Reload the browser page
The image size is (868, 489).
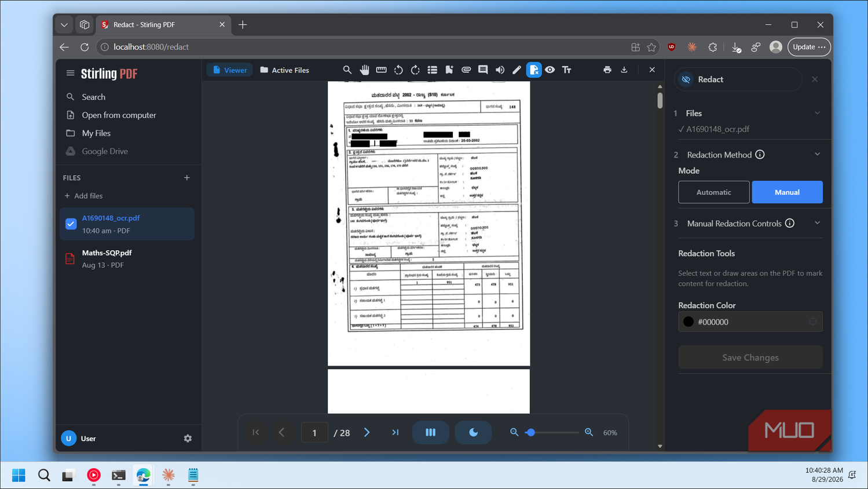coord(85,47)
